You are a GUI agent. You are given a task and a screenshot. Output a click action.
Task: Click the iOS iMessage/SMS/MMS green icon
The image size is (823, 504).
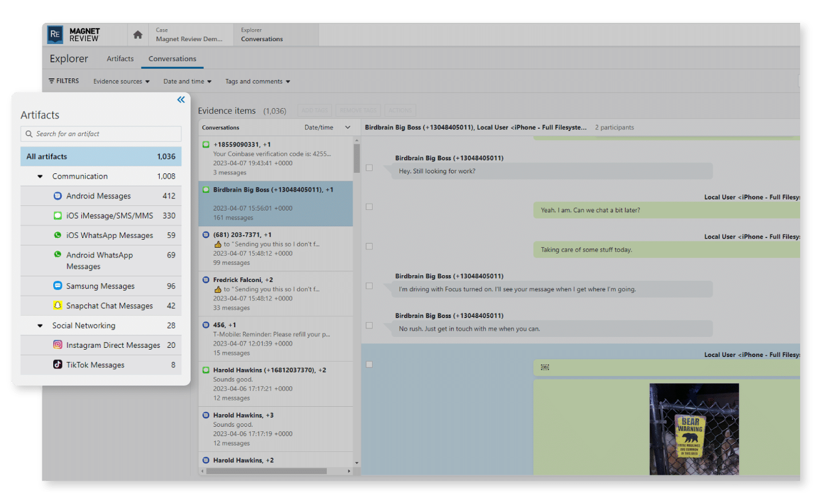click(x=58, y=216)
